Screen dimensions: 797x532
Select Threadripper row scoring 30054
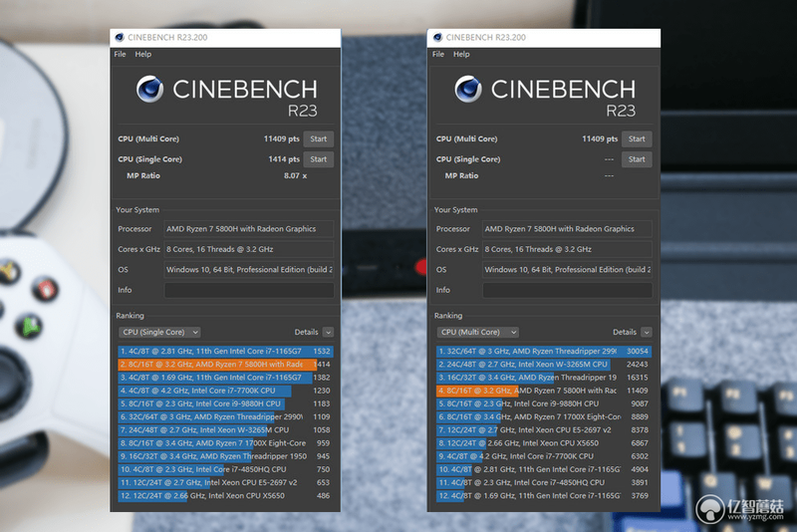(x=543, y=351)
